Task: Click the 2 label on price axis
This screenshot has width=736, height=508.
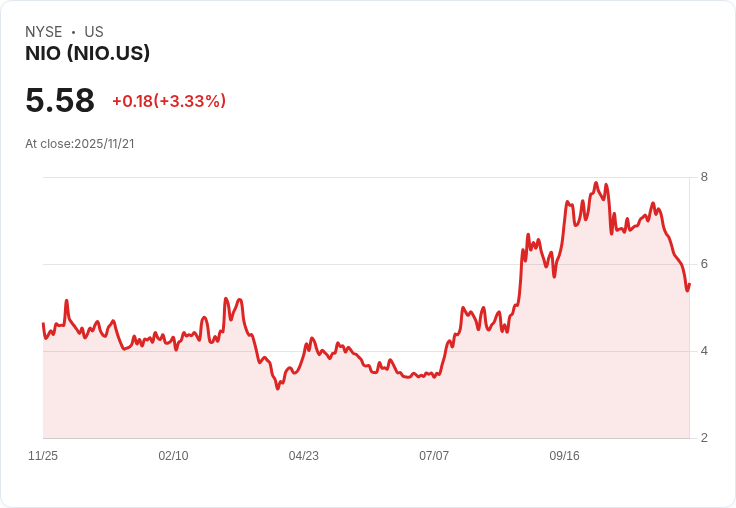Action: tap(704, 438)
